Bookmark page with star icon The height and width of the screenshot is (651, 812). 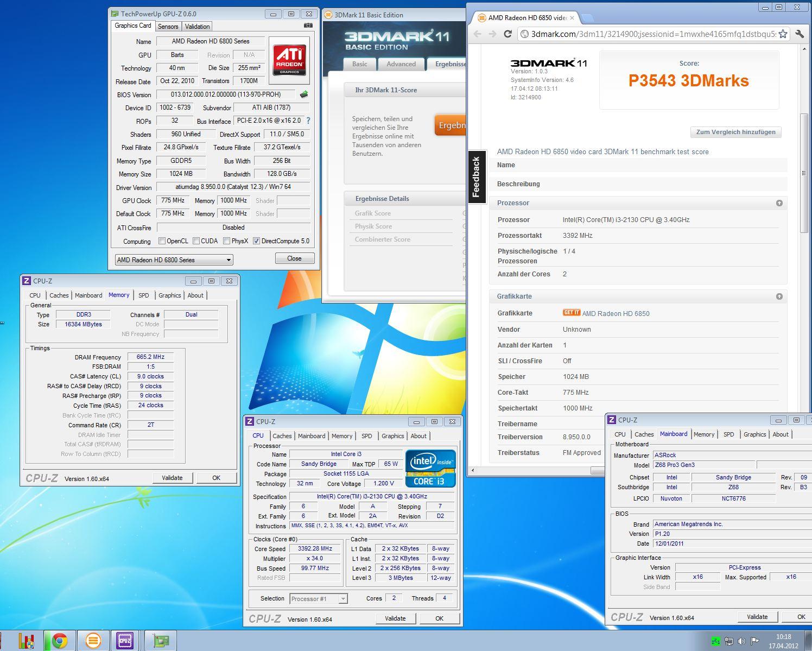point(783,34)
